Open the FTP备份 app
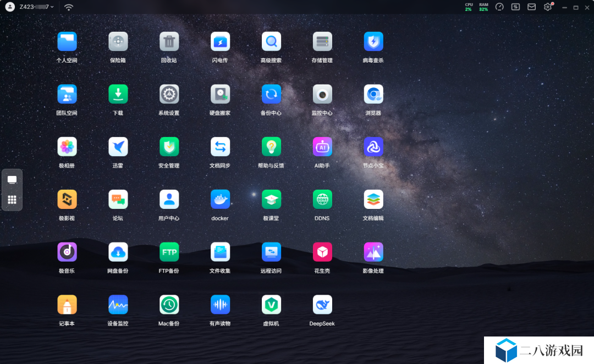 169,252
